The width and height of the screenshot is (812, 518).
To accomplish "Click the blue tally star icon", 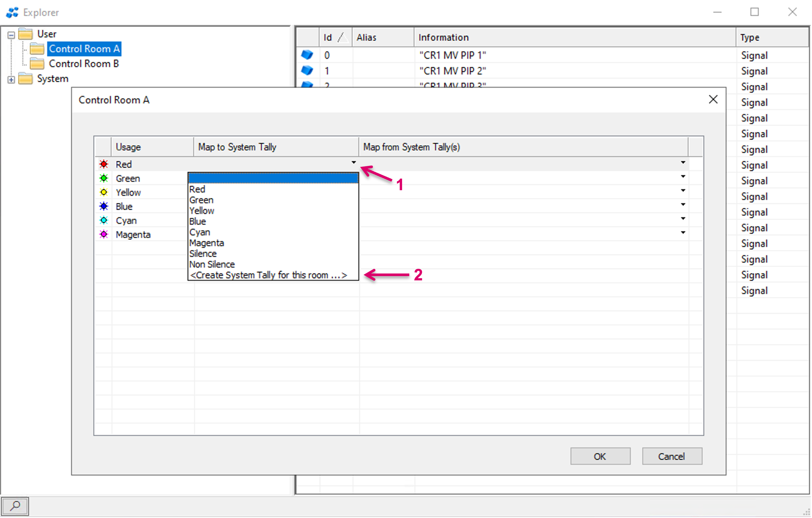I will click(x=103, y=206).
